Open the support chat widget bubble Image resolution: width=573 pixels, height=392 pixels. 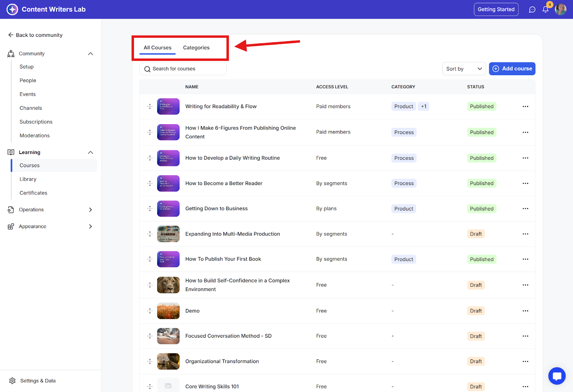pos(557,376)
